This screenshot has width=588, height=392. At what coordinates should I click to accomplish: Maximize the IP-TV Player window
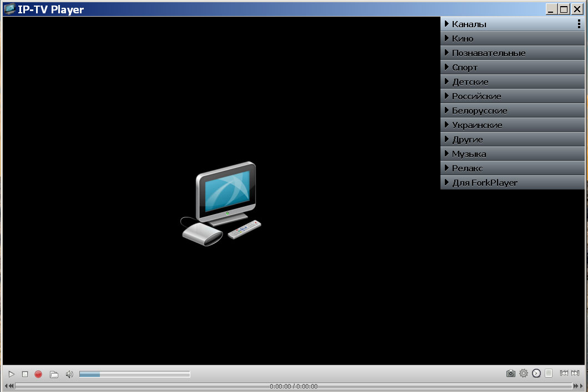tap(564, 9)
